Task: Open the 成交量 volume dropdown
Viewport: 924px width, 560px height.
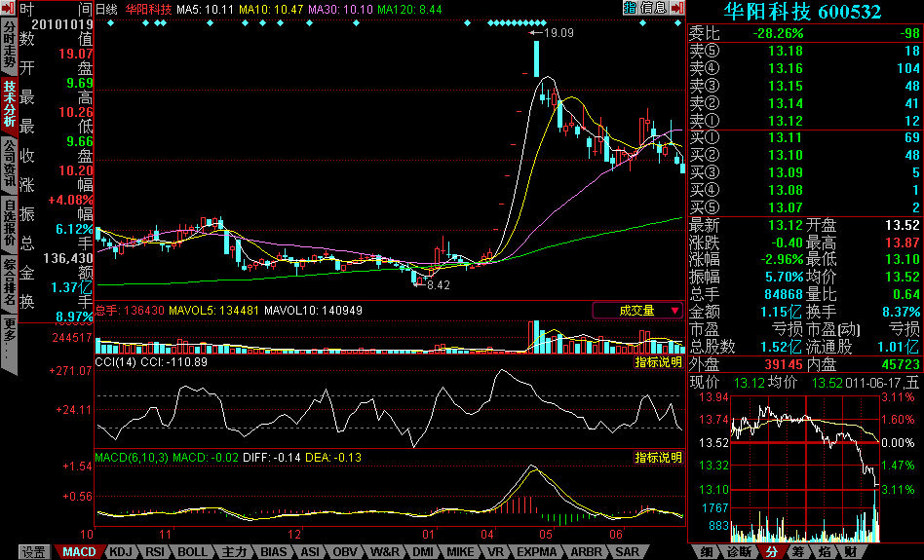Action: click(637, 311)
